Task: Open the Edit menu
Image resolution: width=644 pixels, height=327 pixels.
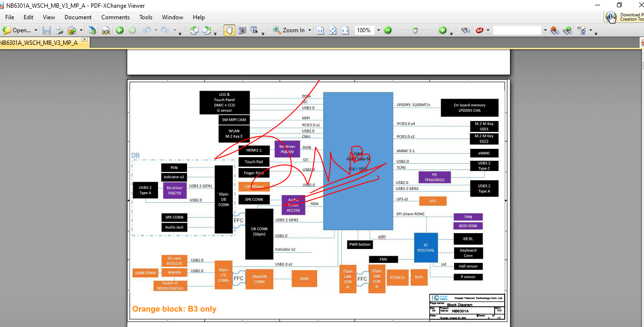Action: coord(28,17)
